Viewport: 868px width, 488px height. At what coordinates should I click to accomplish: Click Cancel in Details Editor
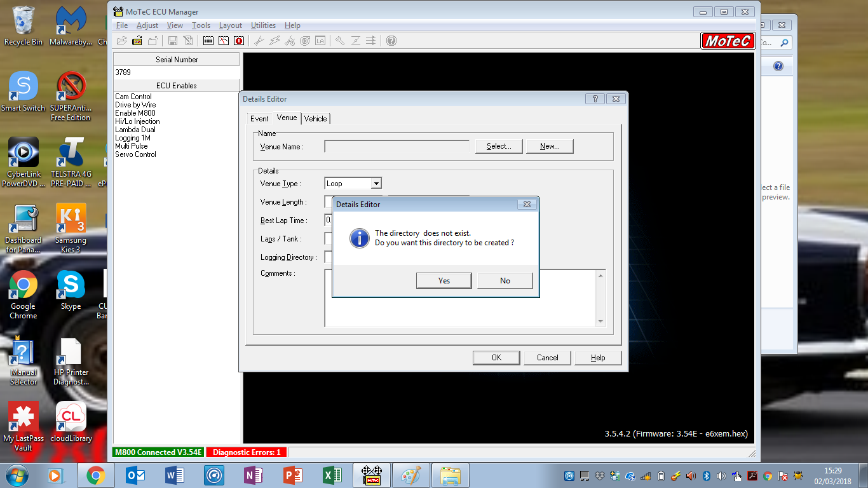547,358
